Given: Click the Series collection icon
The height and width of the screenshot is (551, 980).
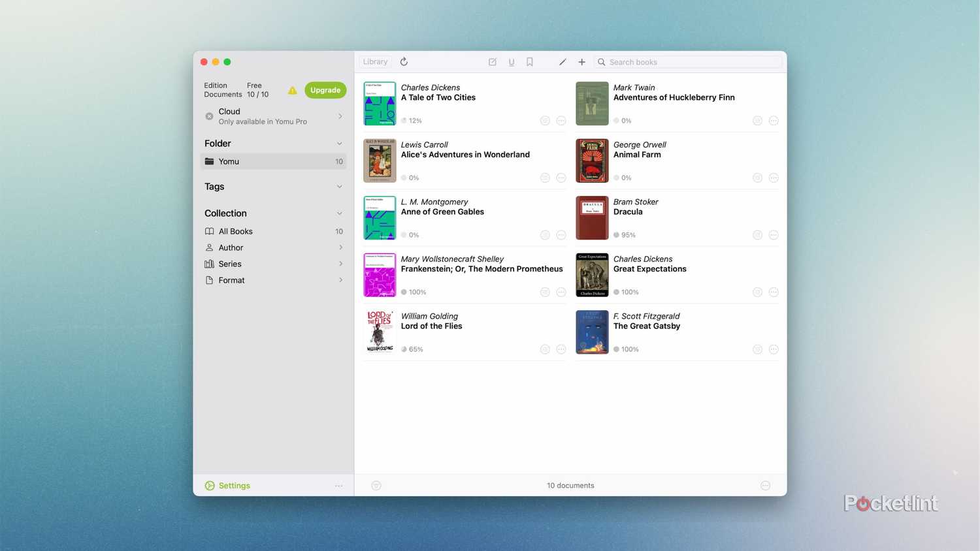Looking at the screenshot, I should 209,264.
